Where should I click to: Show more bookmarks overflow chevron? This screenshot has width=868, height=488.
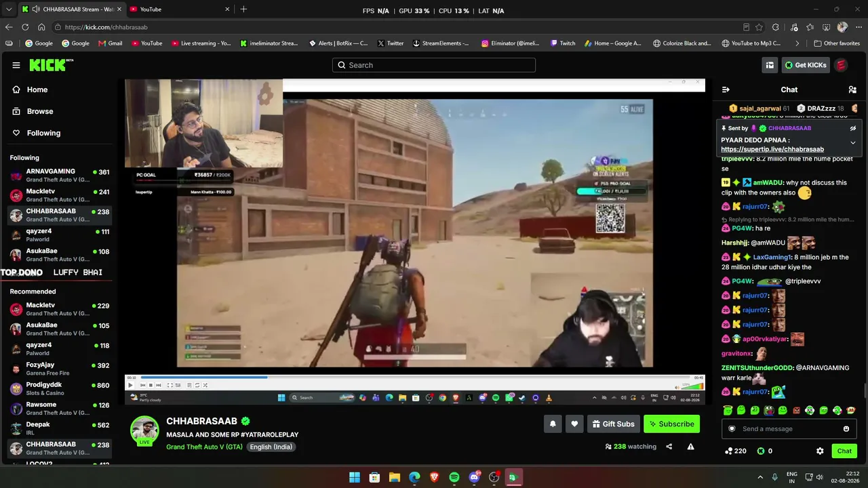click(797, 43)
